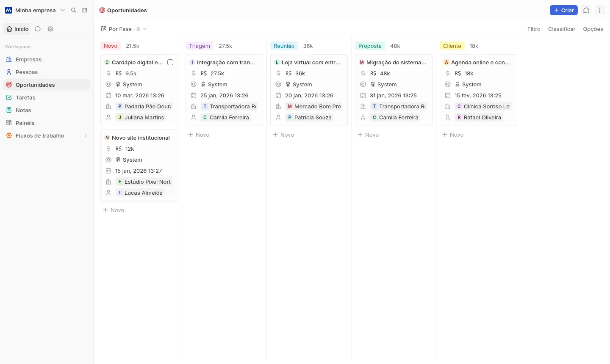Screen dimensions: 610x364
Task: Click the Empresas building icon in sidebar
Action: tap(9, 59)
